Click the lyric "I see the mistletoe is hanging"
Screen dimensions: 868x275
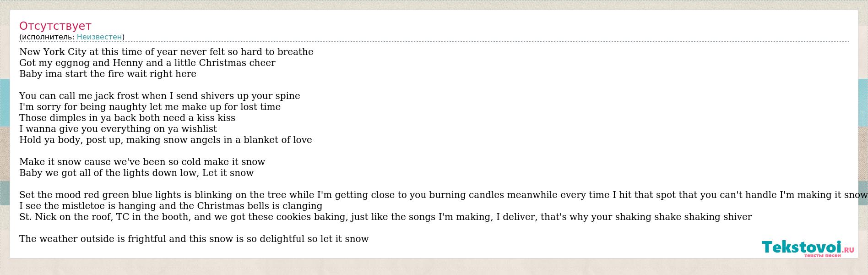171,206
